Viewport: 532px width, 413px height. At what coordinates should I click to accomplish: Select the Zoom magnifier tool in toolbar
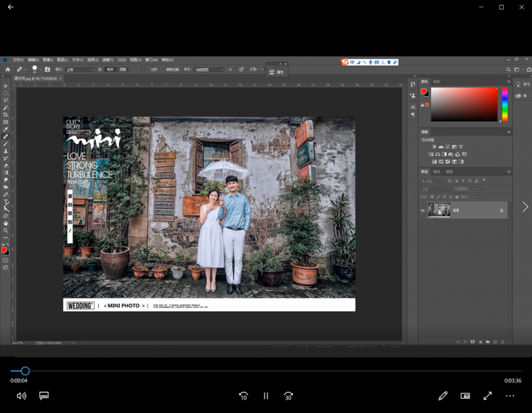6,231
